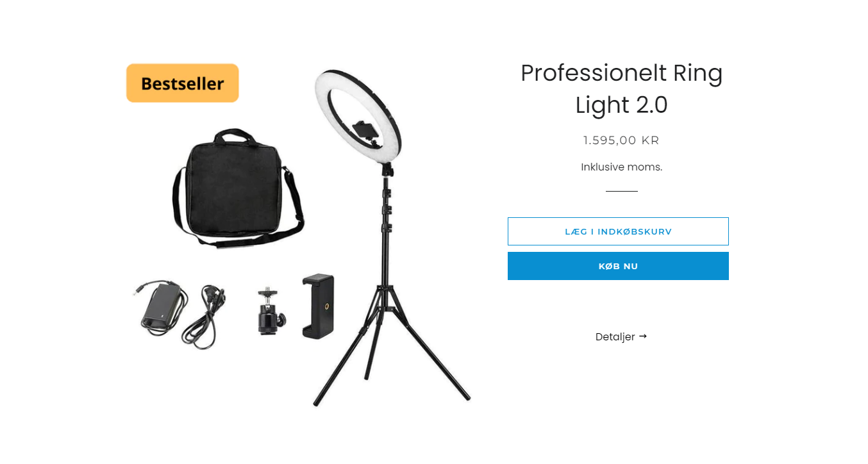The image size is (868, 464).
Task: Click the standalone smartphone holder clamp
Action: tap(318, 306)
